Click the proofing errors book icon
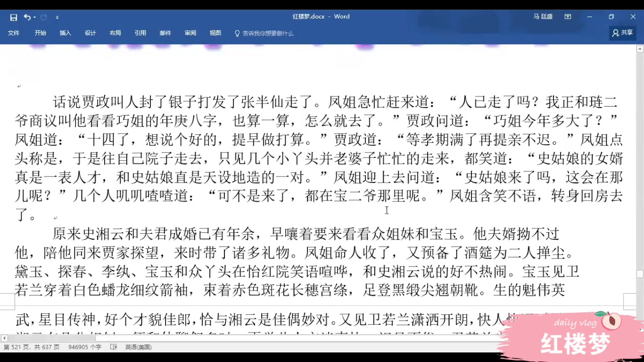Image resolution: width=644 pixels, height=362 pixels. click(114, 347)
